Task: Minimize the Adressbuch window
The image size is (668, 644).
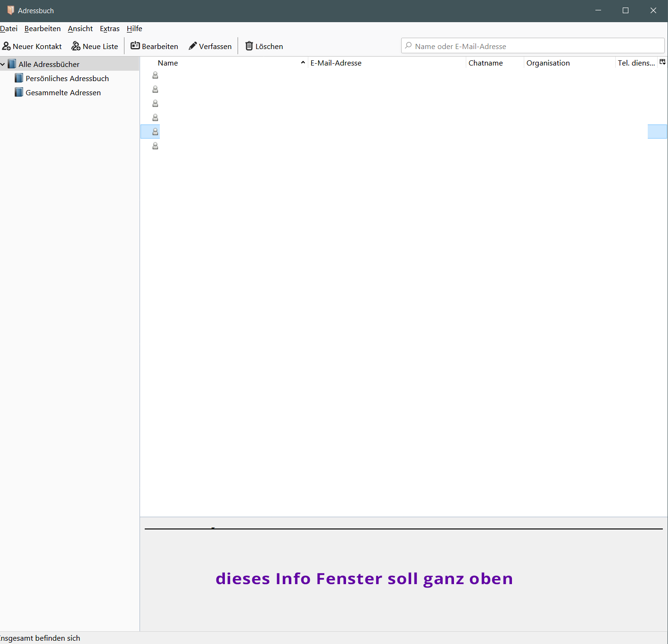Action: click(598, 10)
